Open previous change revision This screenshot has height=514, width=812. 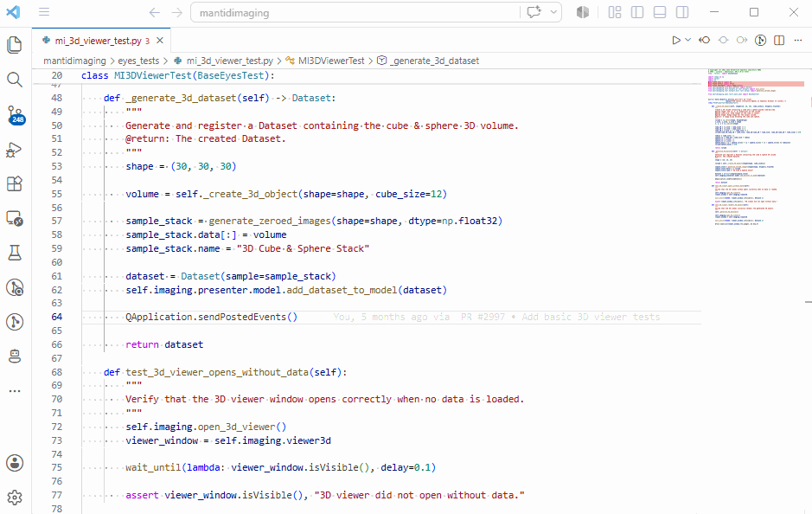click(x=704, y=40)
